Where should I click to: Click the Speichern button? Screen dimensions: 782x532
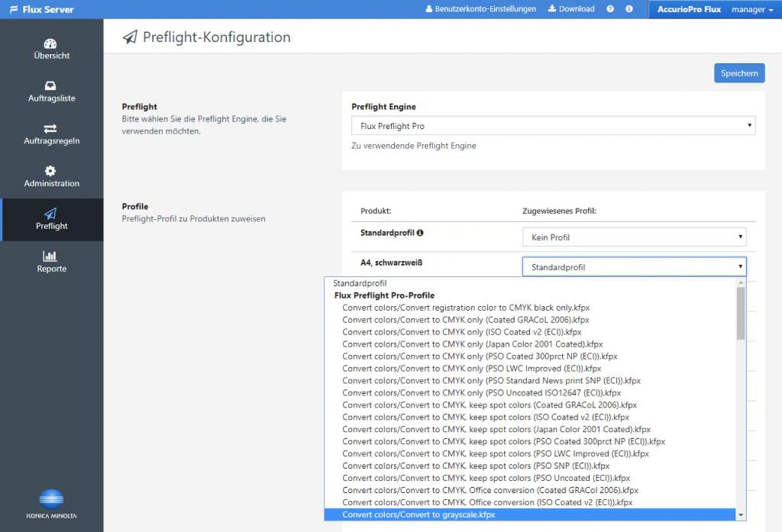738,73
